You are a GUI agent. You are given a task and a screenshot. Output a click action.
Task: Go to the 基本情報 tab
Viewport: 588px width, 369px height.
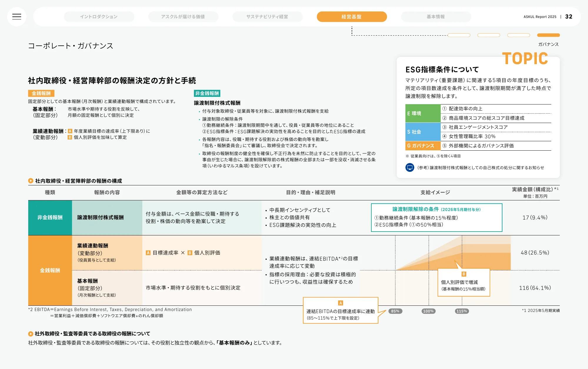(436, 17)
